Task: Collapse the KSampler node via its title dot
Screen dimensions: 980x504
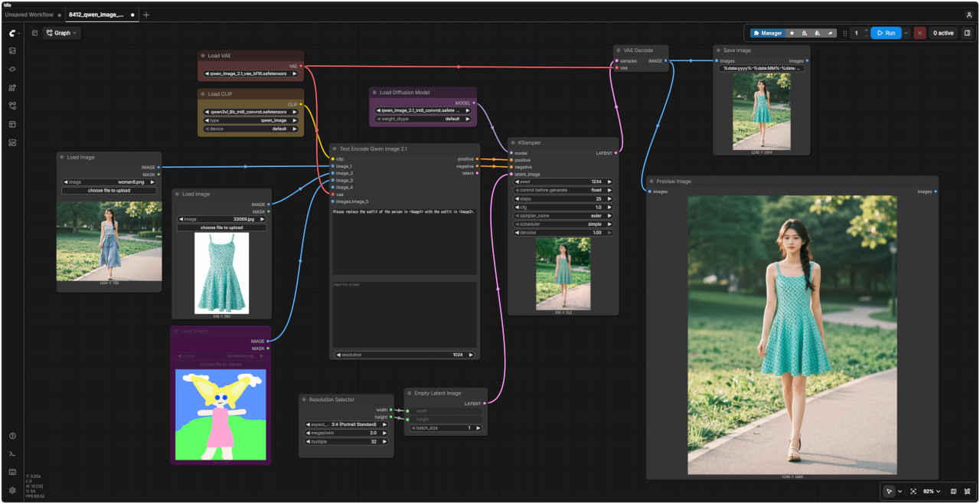Action: [513, 142]
